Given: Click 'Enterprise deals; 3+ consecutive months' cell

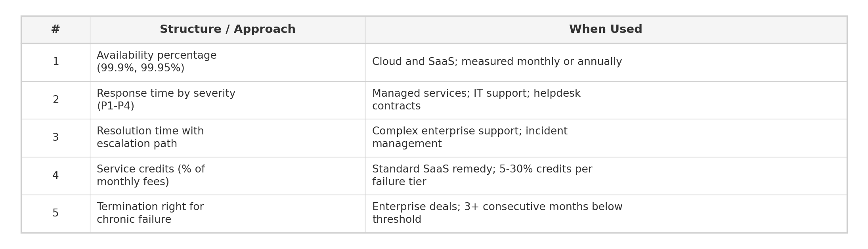Looking at the screenshot, I should [x=497, y=213].
